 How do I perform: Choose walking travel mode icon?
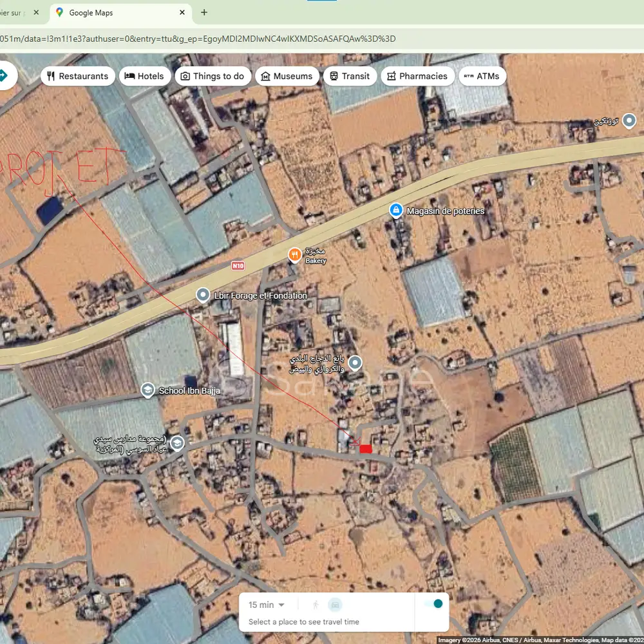315,605
